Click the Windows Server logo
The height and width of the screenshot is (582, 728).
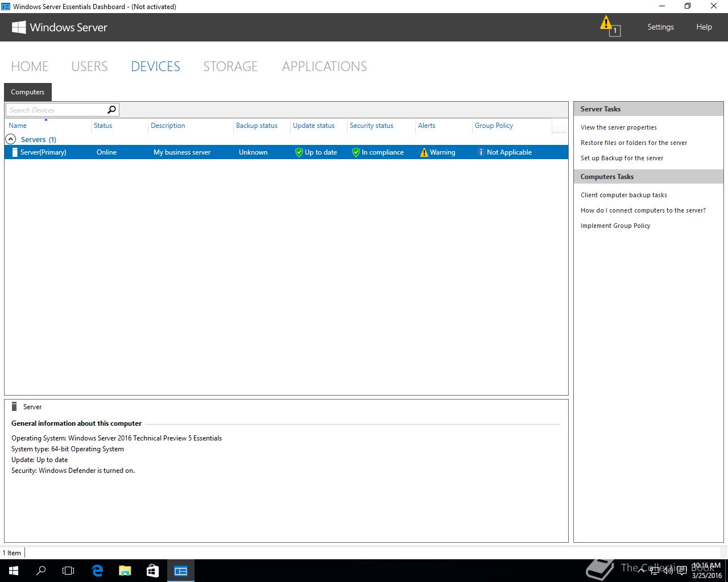[x=59, y=27]
